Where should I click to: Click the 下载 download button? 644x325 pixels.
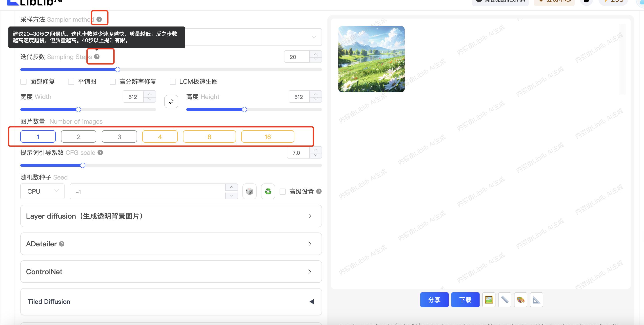(465, 300)
